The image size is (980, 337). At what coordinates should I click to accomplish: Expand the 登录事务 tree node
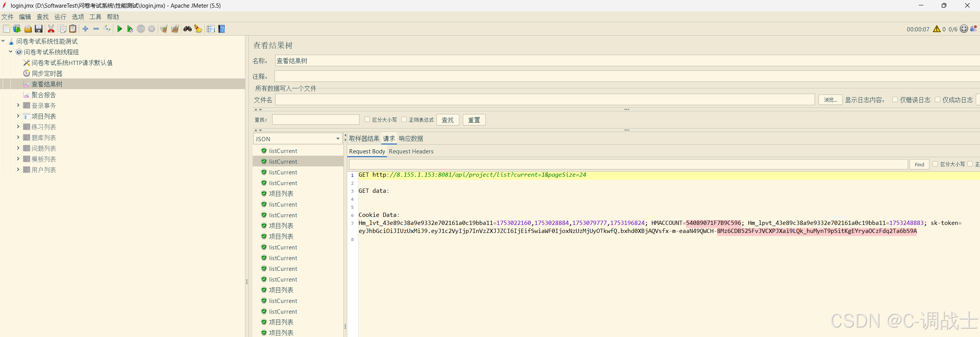pos(18,105)
